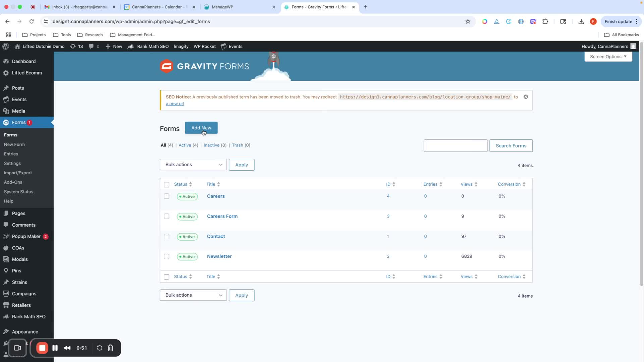Screen dimensions: 644x362
Task: Bookmark page with the star icon
Action: [468, 21]
